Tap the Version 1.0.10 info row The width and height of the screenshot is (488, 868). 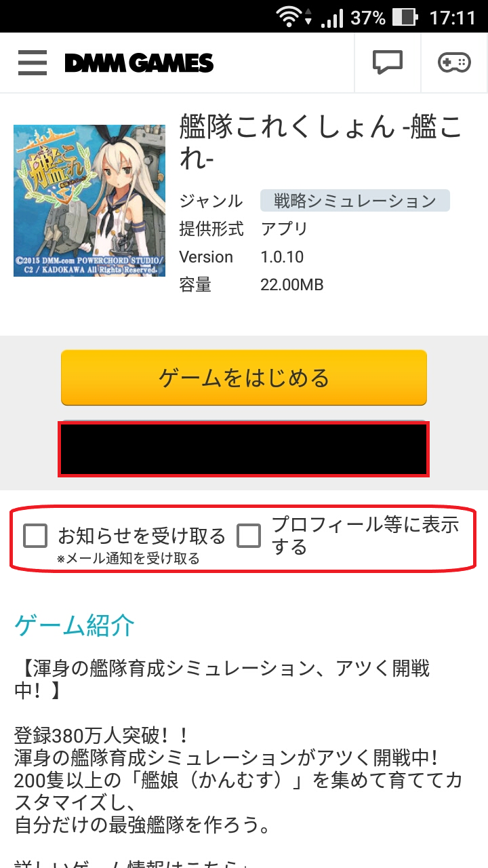(241, 257)
